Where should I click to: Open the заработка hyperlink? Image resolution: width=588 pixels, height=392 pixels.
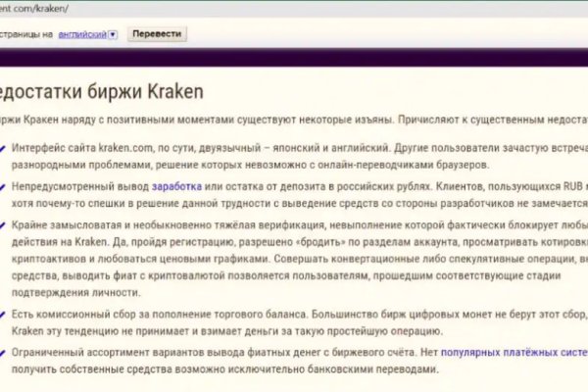177,184
